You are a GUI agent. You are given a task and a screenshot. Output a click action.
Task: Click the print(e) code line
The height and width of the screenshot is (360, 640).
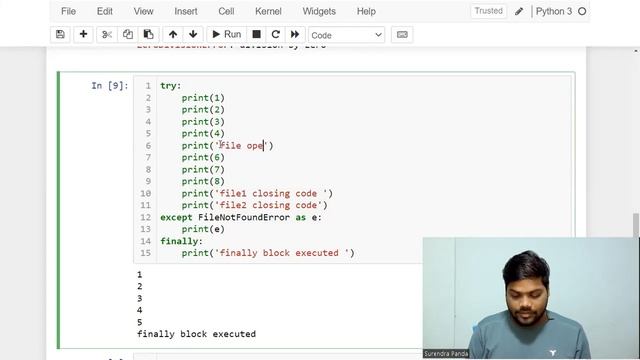click(x=203, y=229)
